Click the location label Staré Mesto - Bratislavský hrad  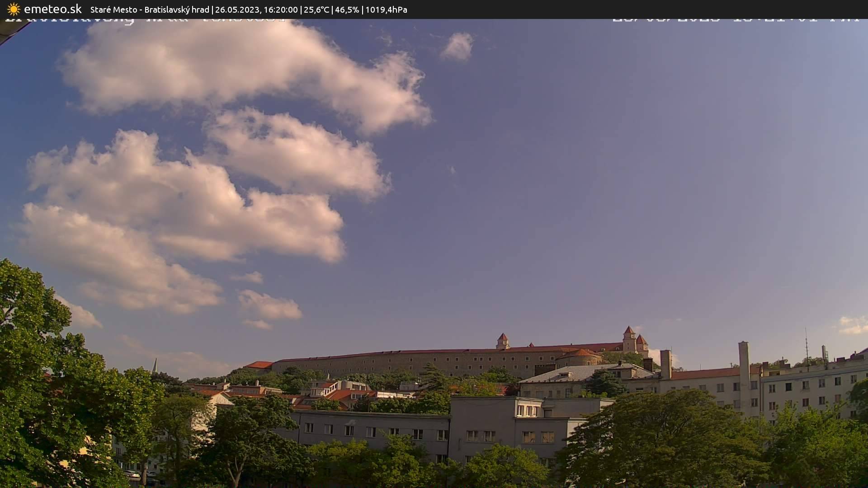pyautogui.click(x=148, y=9)
